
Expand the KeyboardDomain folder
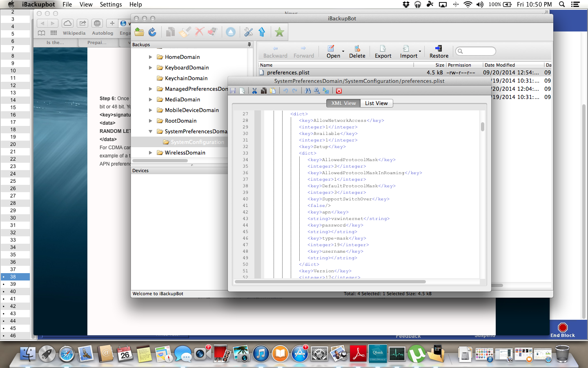coord(150,67)
